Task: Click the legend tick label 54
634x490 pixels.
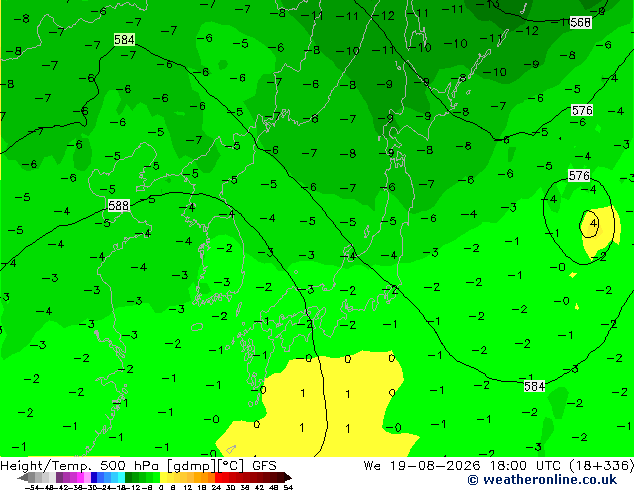Action: (x=288, y=487)
